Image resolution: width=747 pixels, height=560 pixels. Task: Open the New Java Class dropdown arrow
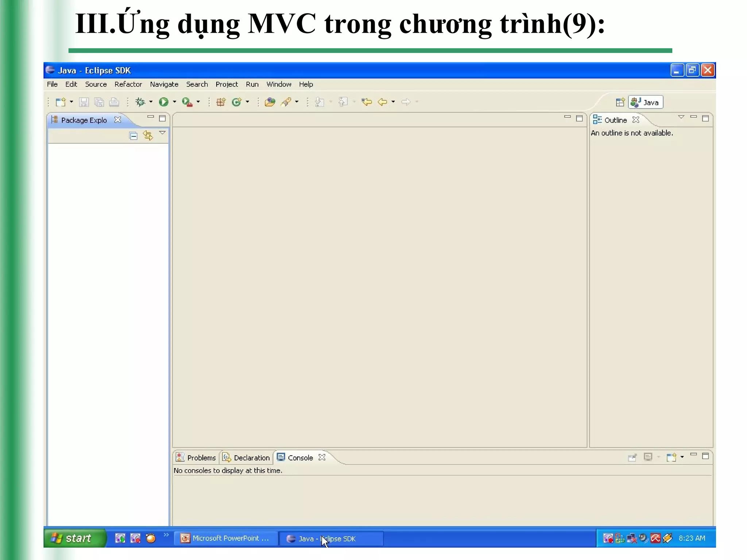pos(247,102)
